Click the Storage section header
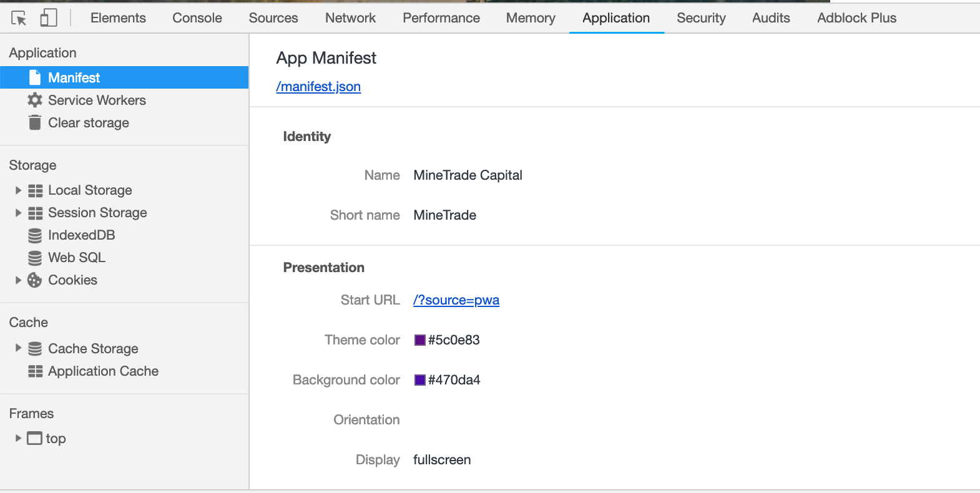Screen dimensions: 980x493 point(32,165)
